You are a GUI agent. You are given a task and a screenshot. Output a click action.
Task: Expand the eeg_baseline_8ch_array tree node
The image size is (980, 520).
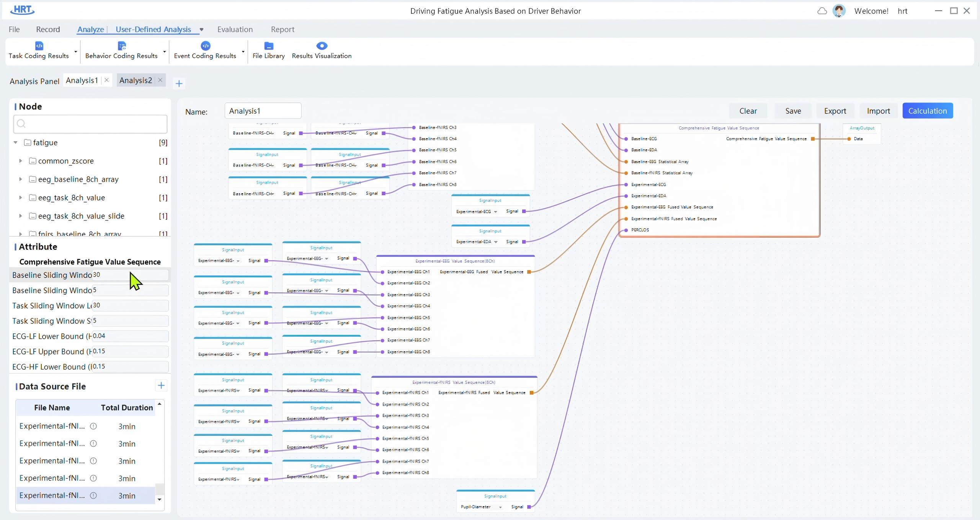[21, 179]
